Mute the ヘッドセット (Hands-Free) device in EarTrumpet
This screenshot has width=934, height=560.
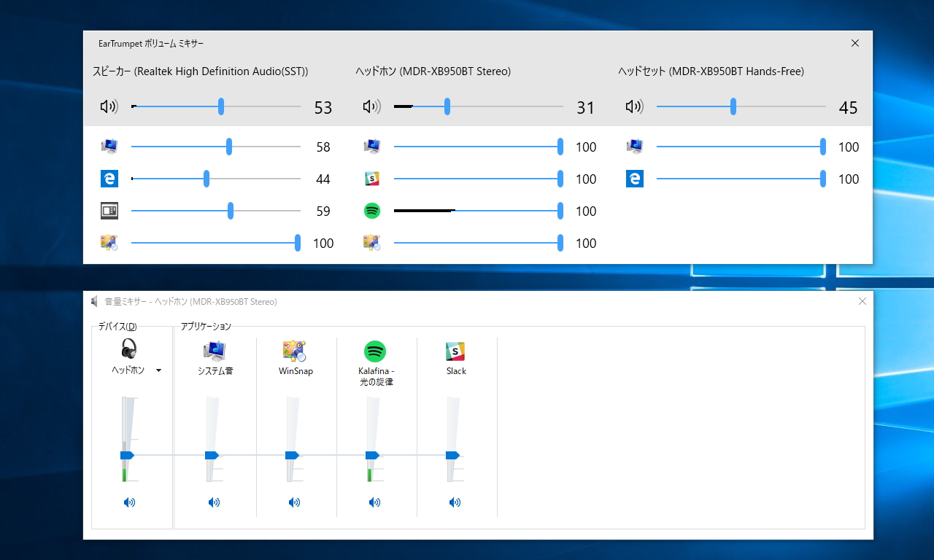tap(635, 107)
